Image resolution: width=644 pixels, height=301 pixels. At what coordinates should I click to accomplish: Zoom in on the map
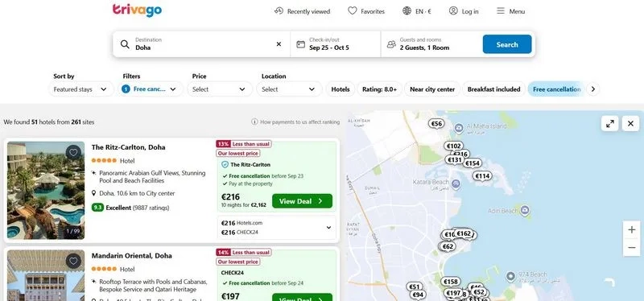pyautogui.click(x=632, y=230)
